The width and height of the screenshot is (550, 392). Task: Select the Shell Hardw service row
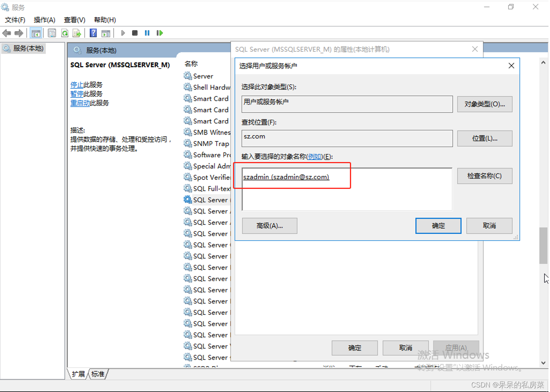coord(207,87)
